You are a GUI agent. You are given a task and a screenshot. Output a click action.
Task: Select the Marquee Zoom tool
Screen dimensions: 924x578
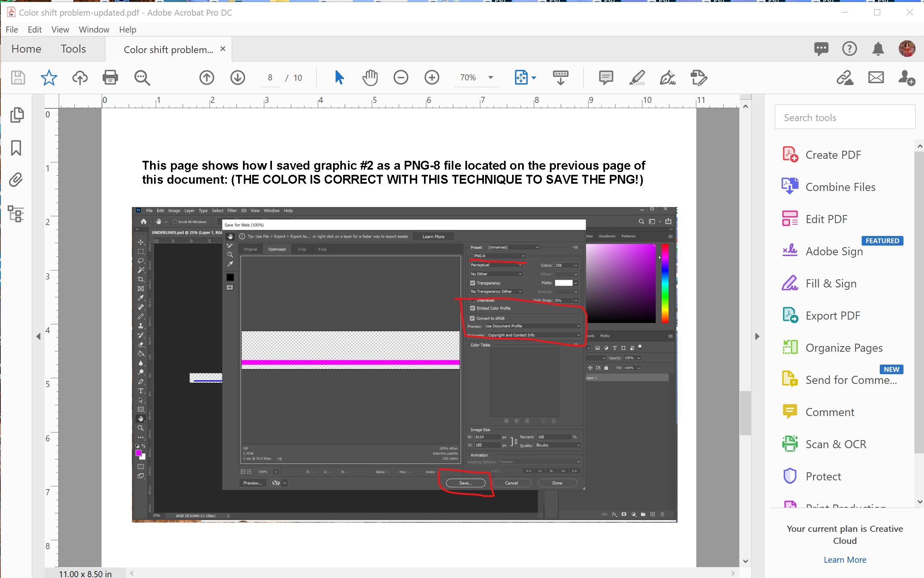[x=142, y=78]
